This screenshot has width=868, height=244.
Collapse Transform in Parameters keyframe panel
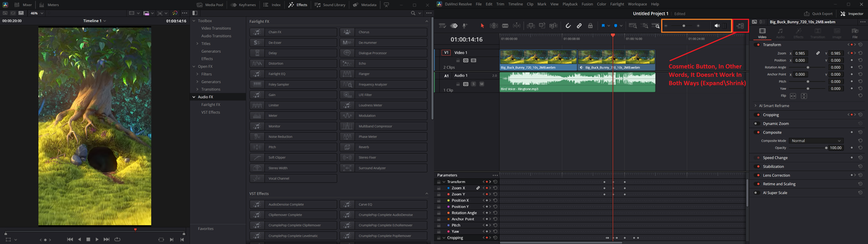click(x=443, y=182)
